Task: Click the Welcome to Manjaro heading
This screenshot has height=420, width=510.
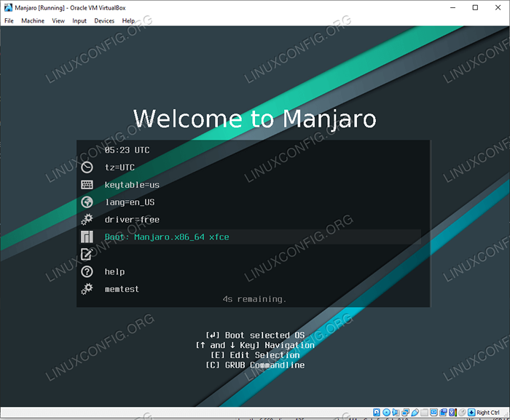Action: [255, 119]
